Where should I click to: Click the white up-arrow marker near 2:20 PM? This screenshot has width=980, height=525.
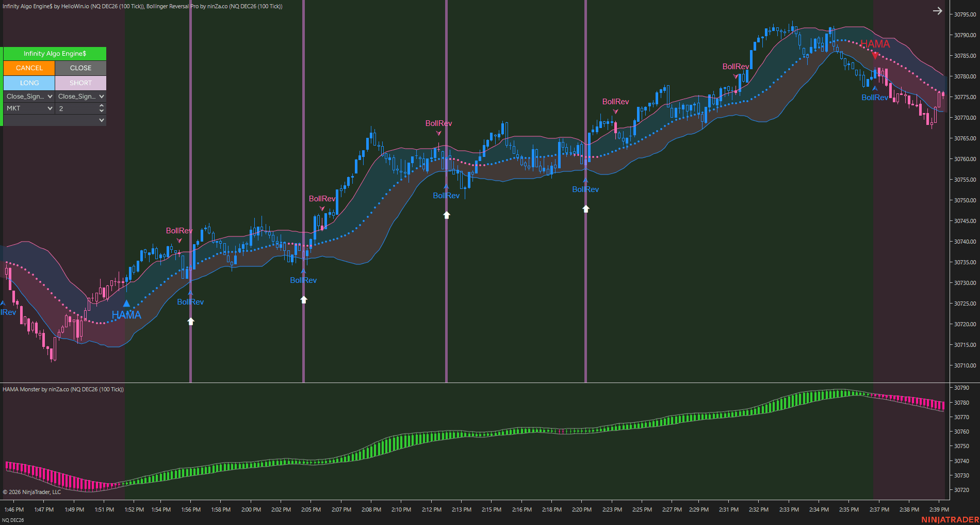[x=586, y=209]
